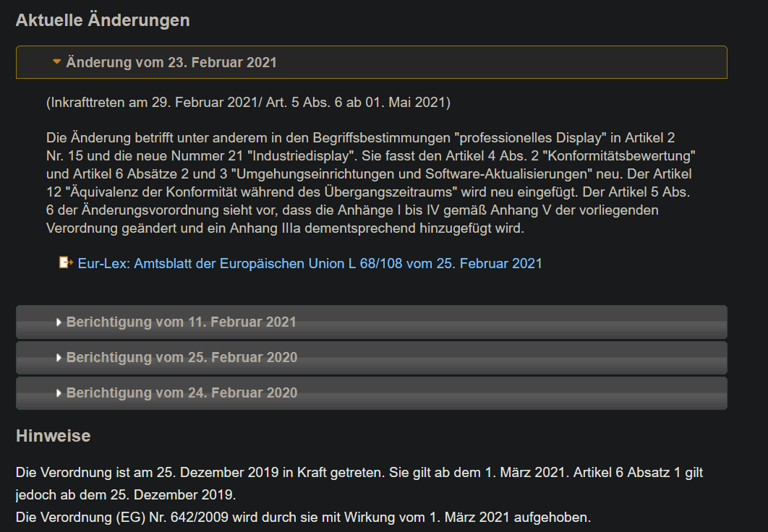Expand Berichtigung vom 11. Februar 2021

tap(181, 322)
